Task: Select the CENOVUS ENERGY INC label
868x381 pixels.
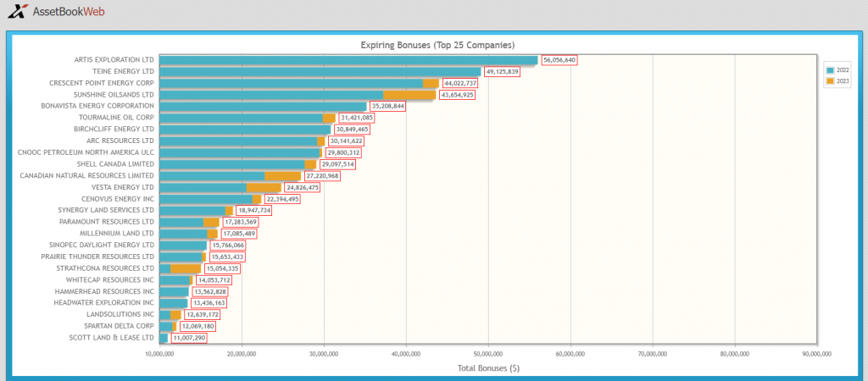Action: [x=118, y=198]
